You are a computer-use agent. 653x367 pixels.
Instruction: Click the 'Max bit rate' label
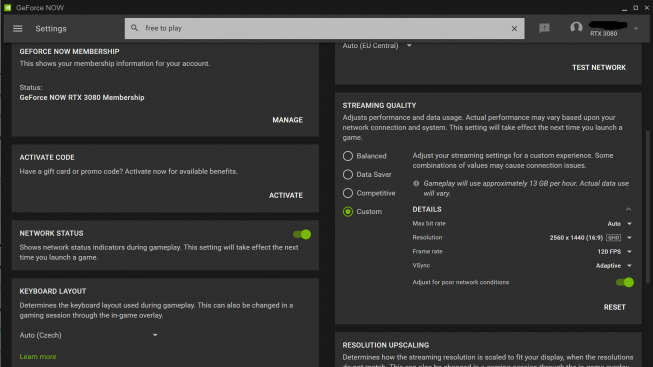[x=429, y=223]
